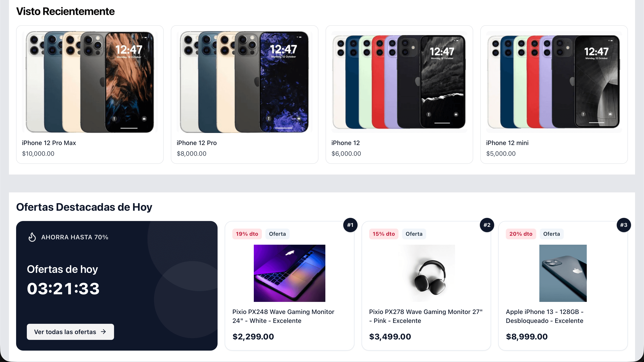The image size is (644, 362).
Task: Open the iPhone 12 product image
Action: tap(399, 82)
